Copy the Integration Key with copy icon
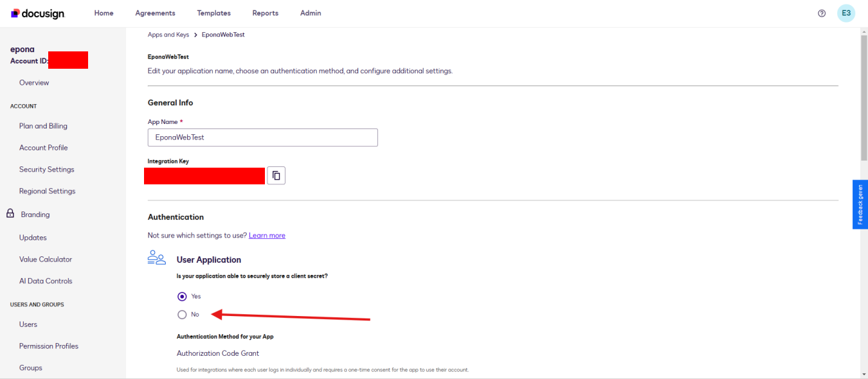Image resolution: width=868 pixels, height=379 pixels. [x=276, y=175]
